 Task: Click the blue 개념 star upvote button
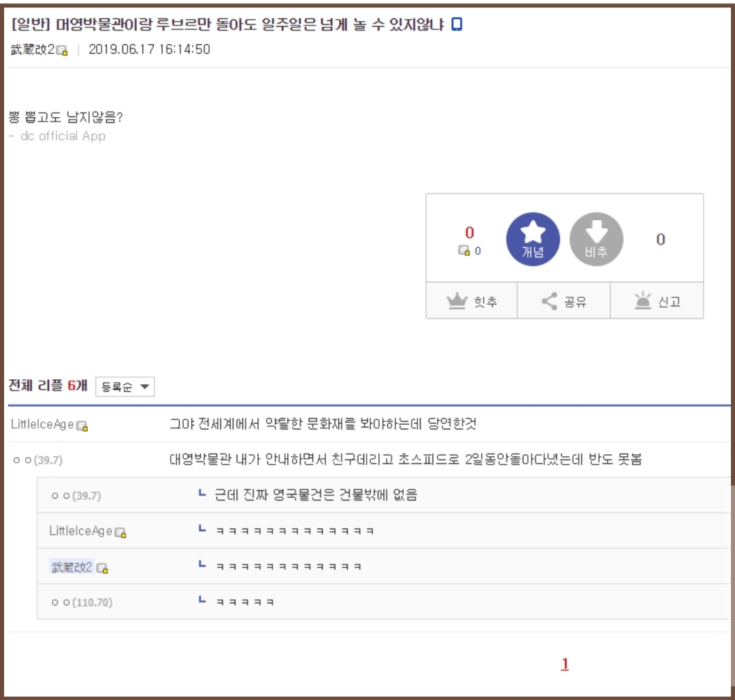533,239
